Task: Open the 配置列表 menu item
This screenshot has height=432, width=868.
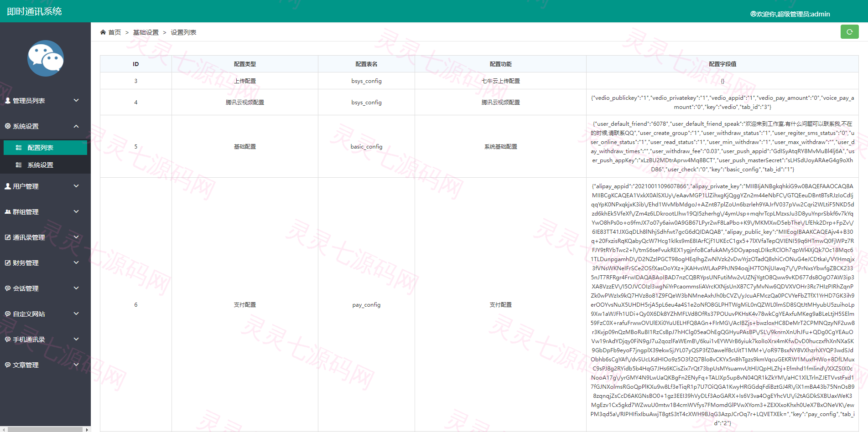Action: [x=45, y=148]
